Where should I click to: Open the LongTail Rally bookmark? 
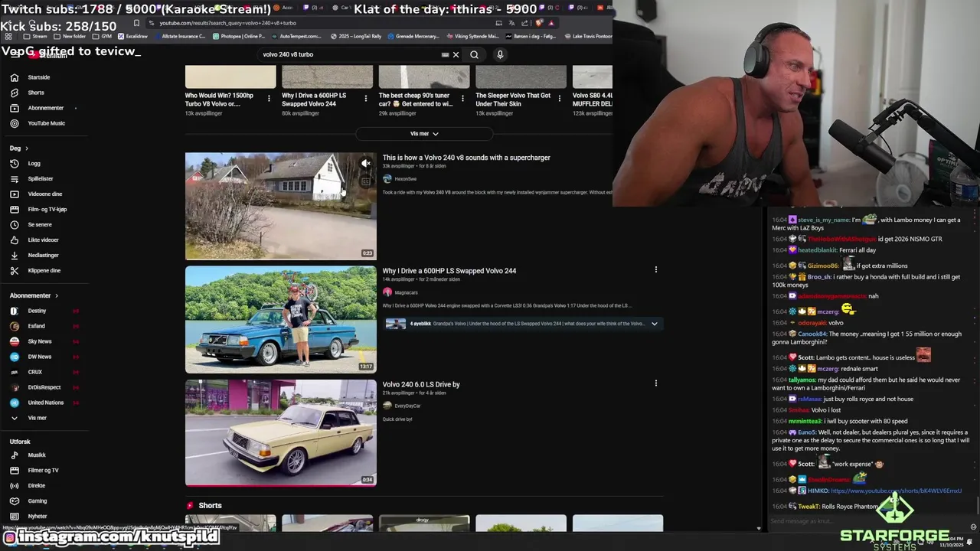357,36
